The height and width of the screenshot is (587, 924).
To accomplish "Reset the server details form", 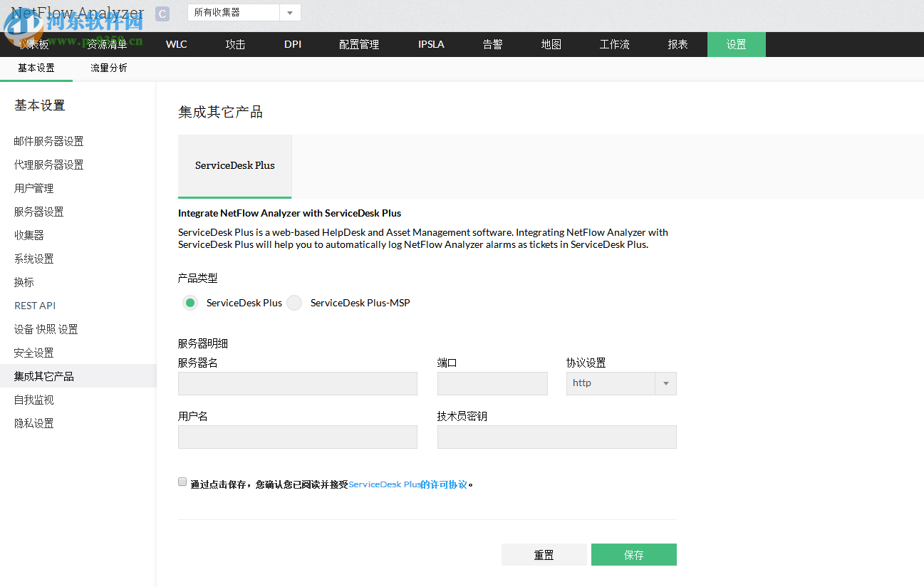I will (544, 554).
